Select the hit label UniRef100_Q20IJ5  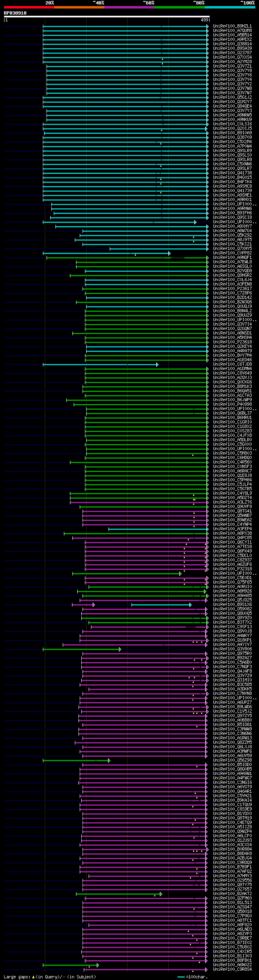[x=232, y=129]
